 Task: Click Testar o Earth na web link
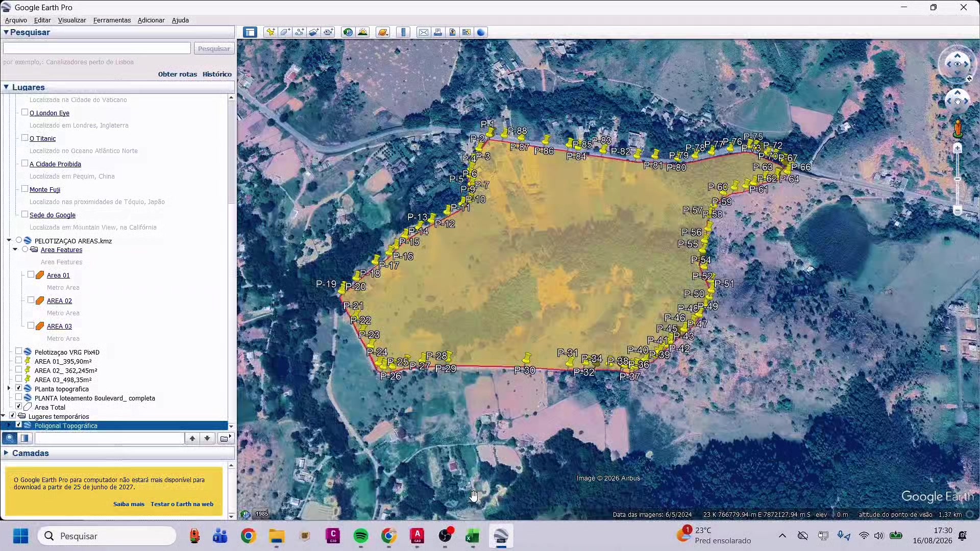coord(182,504)
